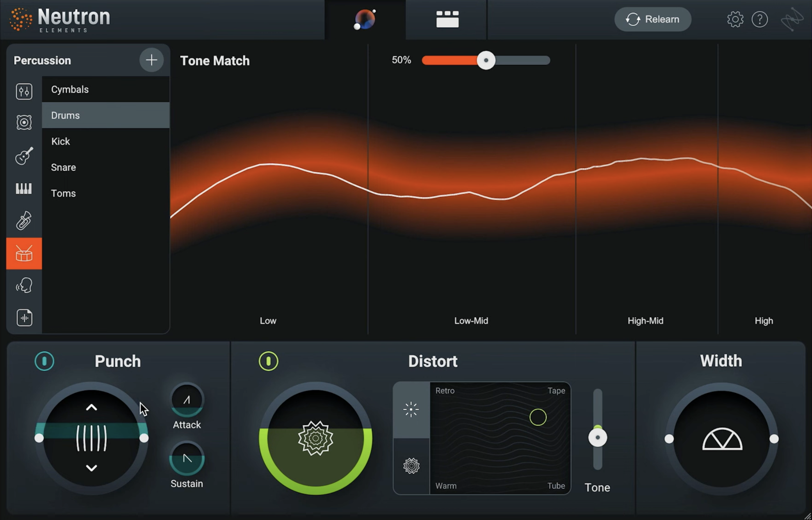This screenshot has height=520, width=812.
Task: Select Kick from the percussion list
Action: tap(60, 141)
